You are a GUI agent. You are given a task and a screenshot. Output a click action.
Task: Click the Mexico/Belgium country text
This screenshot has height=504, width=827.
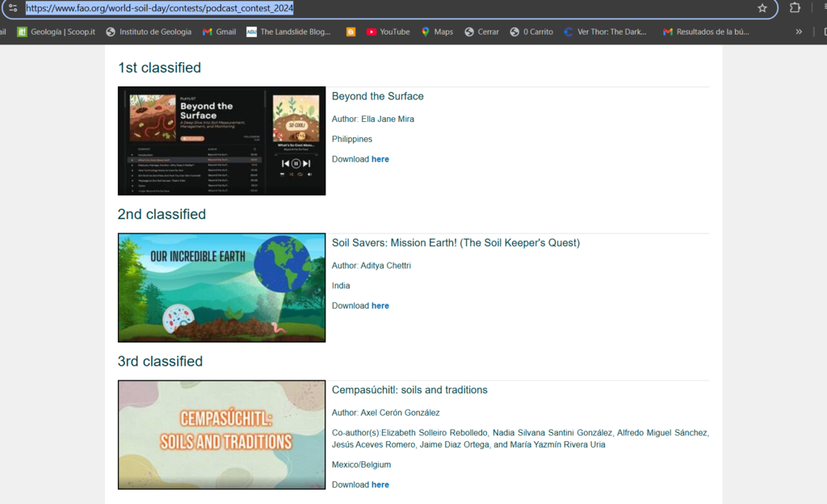point(361,465)
